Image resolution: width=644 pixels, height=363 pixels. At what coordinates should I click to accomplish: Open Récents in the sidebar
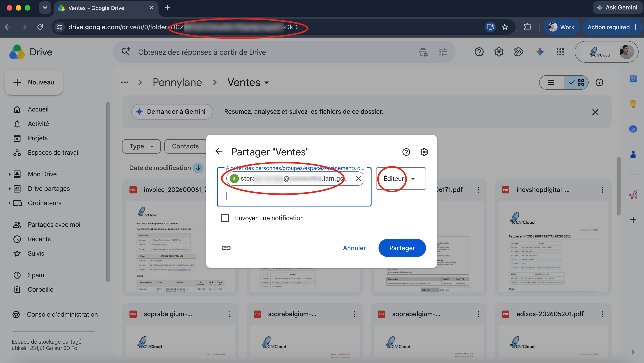[x=39, y=239]
